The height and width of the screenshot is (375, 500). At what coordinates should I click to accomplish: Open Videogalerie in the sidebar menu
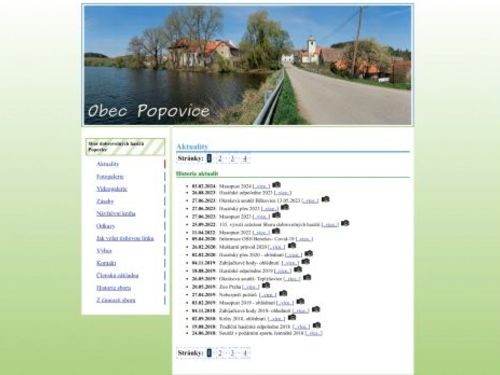112,189
